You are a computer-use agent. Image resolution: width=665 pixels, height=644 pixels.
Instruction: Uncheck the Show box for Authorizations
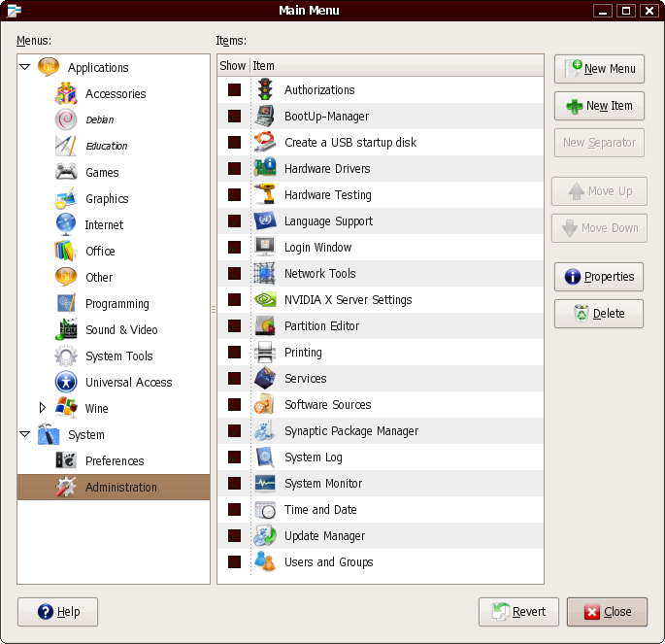[234, 89]
